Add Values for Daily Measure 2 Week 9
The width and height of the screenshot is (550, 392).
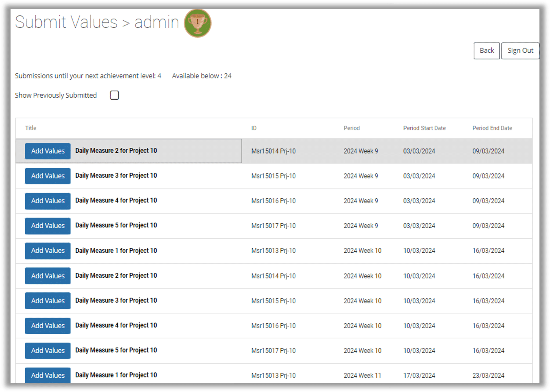(48, 151)
